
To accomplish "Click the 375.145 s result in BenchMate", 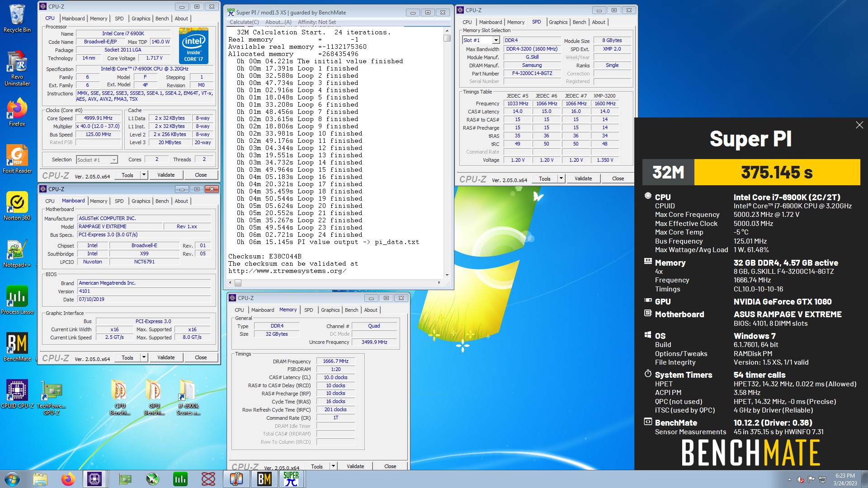I will click(777, 172).
